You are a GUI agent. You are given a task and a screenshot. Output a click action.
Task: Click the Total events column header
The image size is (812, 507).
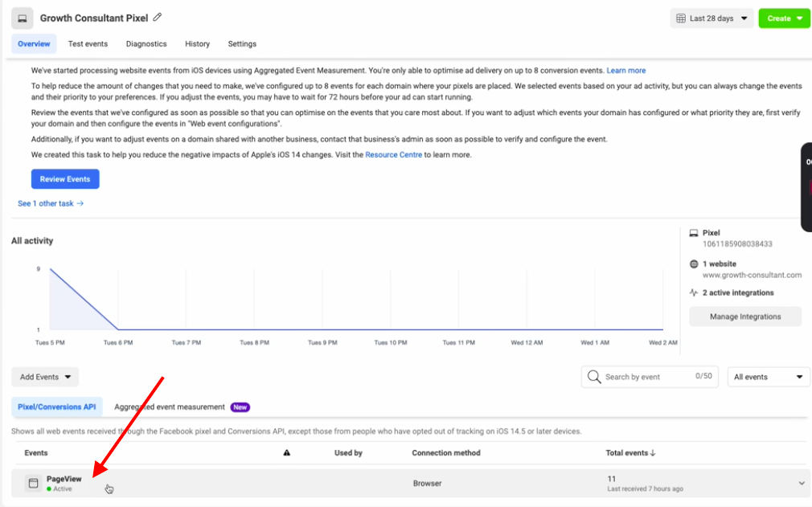pos(627,452)
